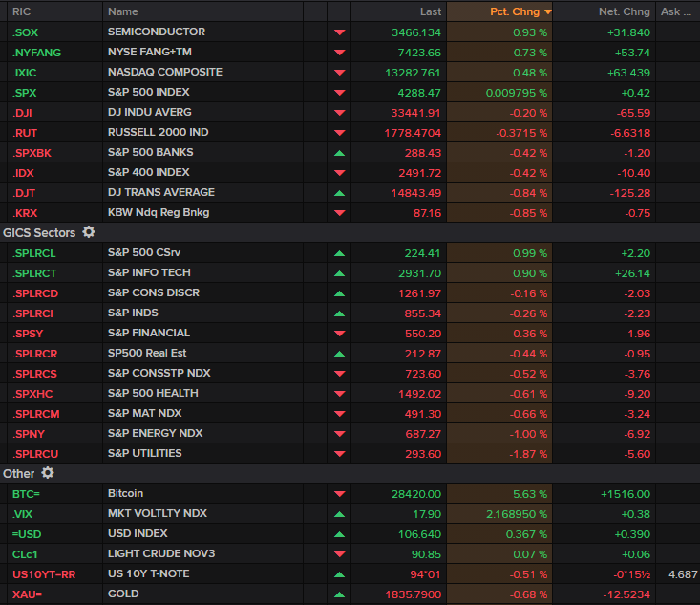Click the up arrow in the GOLD row
Viewport: 700px width, 605px height.
point(340,594)
